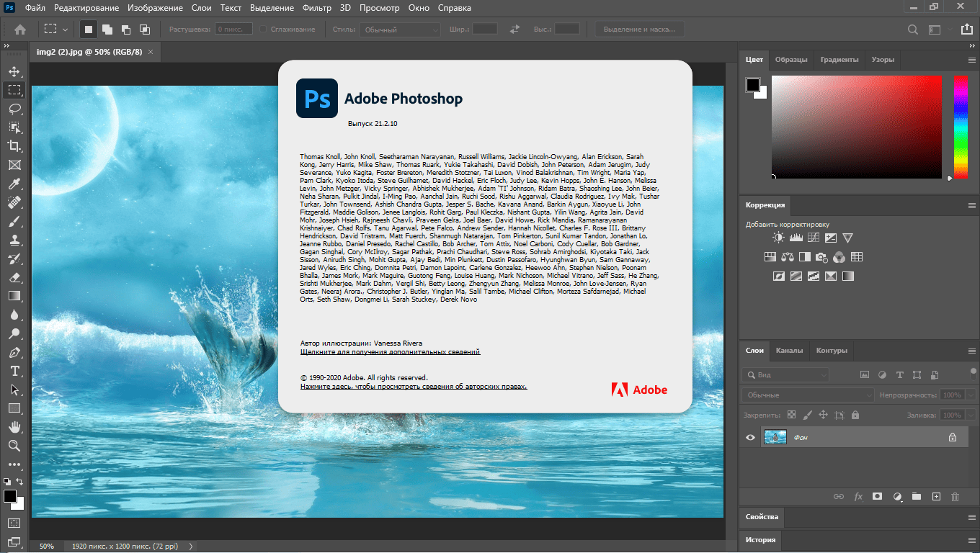The height and width of the screenshot is (553, 980).
Task: Delete the layer with trash icon
Action: 955,496
